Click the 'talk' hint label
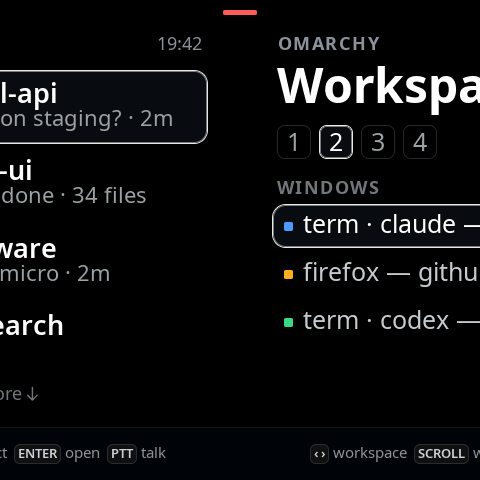This screenshot has width=480, height=480. (x=153, y=453)
